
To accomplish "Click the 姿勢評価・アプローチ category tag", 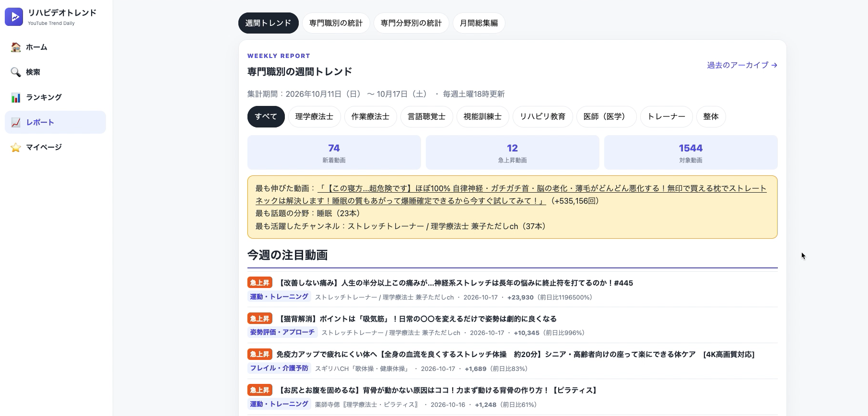I will pyautogui.click(x=282, y=332).
